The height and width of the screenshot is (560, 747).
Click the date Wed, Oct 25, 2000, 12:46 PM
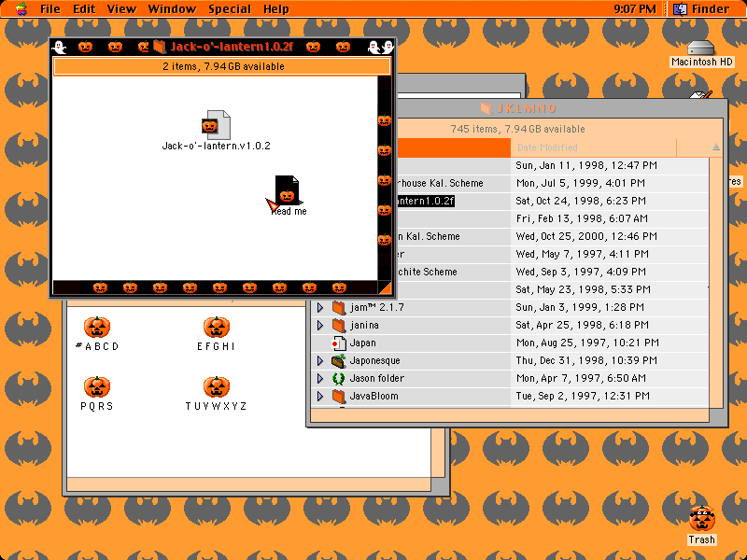tap(586, 237)
